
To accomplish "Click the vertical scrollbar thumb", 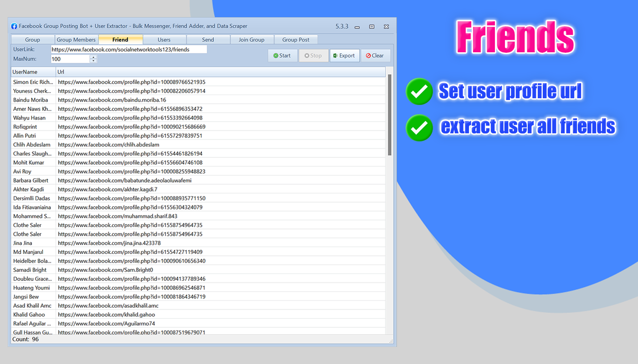I will [390, 115].
